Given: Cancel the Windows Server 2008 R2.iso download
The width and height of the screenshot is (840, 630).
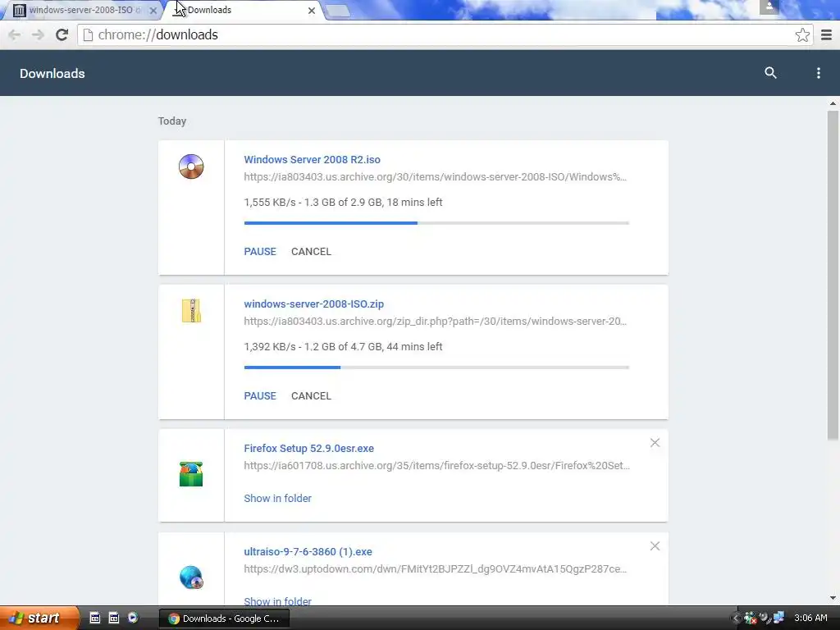Looking at the screenshot, I should coord(311,251).
